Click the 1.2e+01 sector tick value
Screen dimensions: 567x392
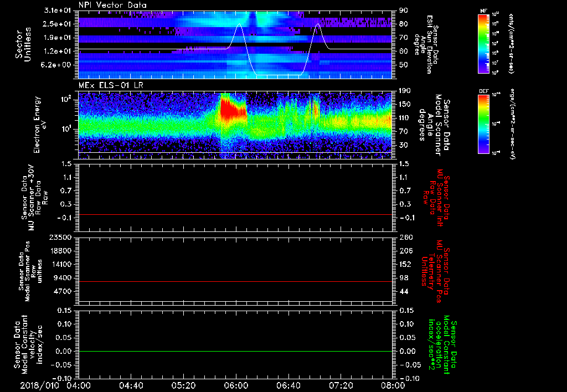click(x=58, y=51)
